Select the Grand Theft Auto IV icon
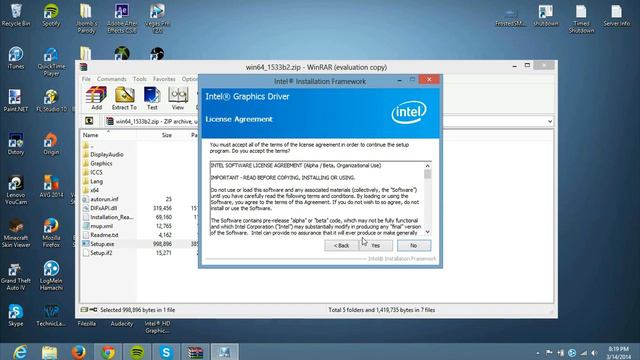 pyautogui.click(x=16, y=276)
